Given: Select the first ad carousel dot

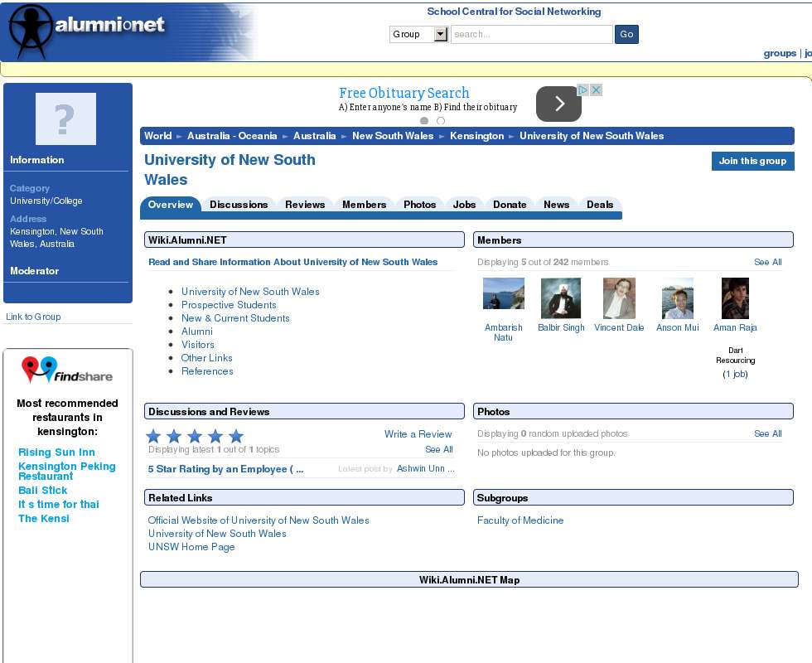Looking at the screenshot, I should click(424, 121).
